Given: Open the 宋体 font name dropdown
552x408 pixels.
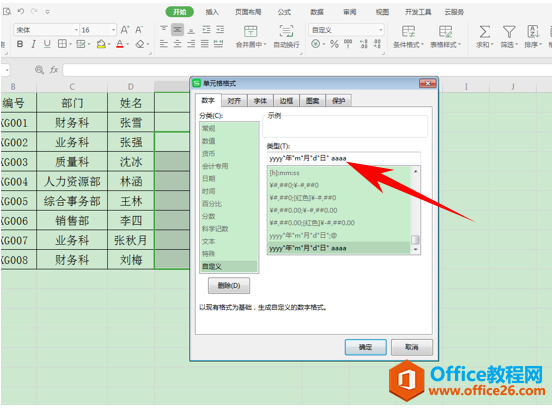Looking at the screenshot, I should 76,30.
